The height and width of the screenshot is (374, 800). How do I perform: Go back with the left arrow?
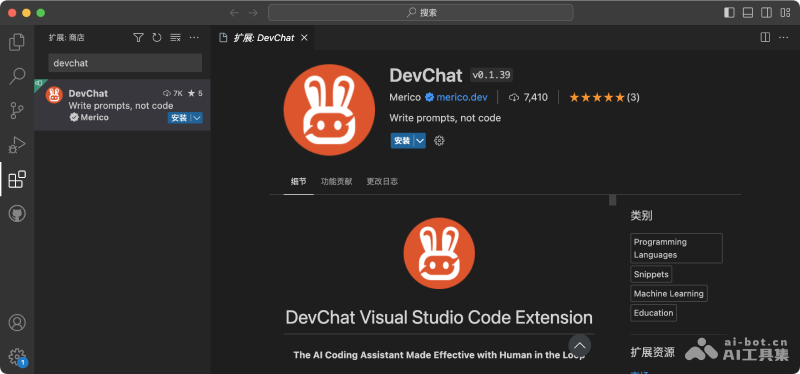[x=234, y=13]
